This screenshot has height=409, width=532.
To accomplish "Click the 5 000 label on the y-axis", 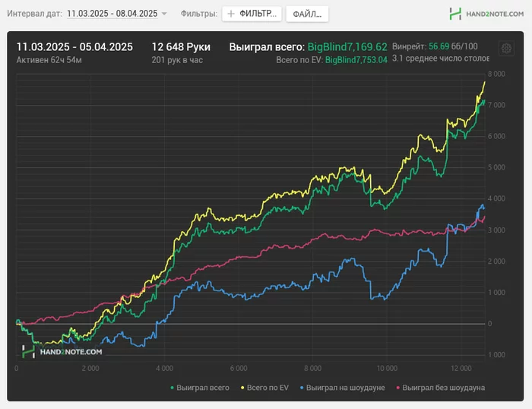I will pyautogui.click(x=496, y=167).
